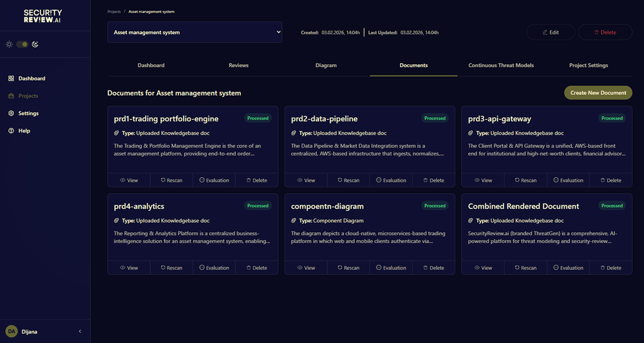The image size is (644, 343).
Task: Click the prd2-data-pipeline card title
Action: click(324, 119)
